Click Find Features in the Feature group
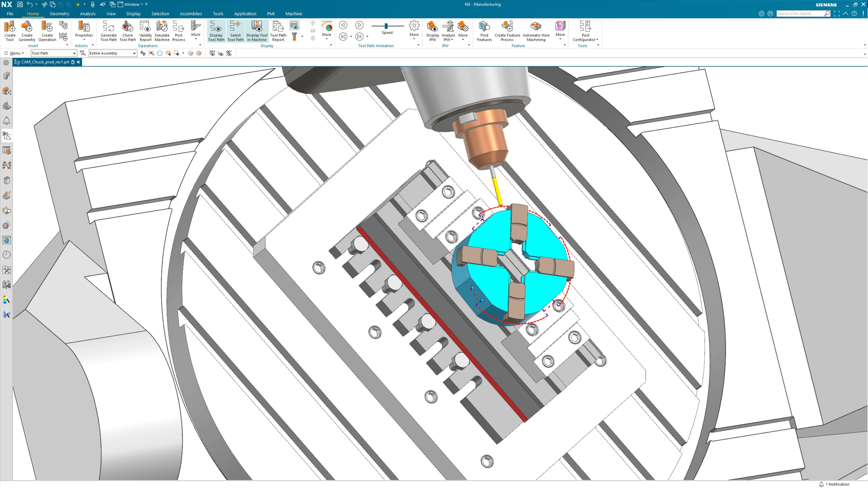868x488 pixels. 484,31
